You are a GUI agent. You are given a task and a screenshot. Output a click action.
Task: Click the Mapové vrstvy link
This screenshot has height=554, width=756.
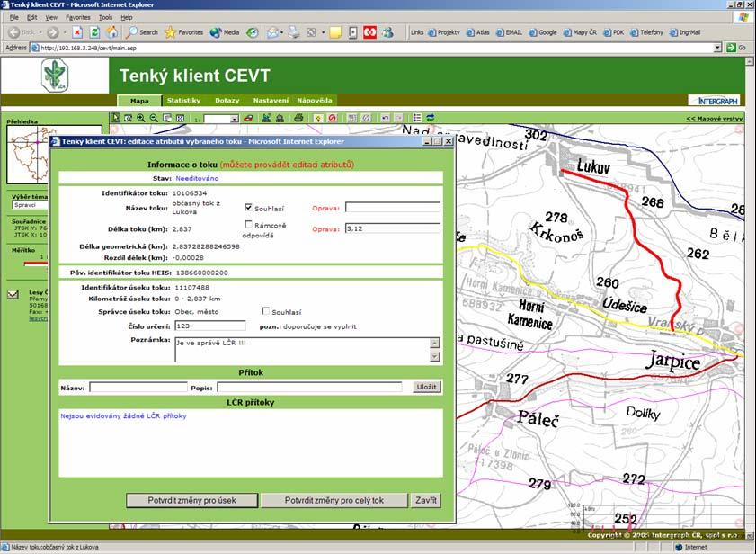click(715, 118)
